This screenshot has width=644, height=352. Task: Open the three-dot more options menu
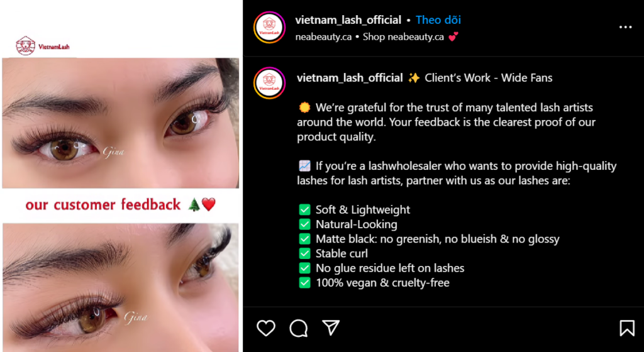pos(625,27)
